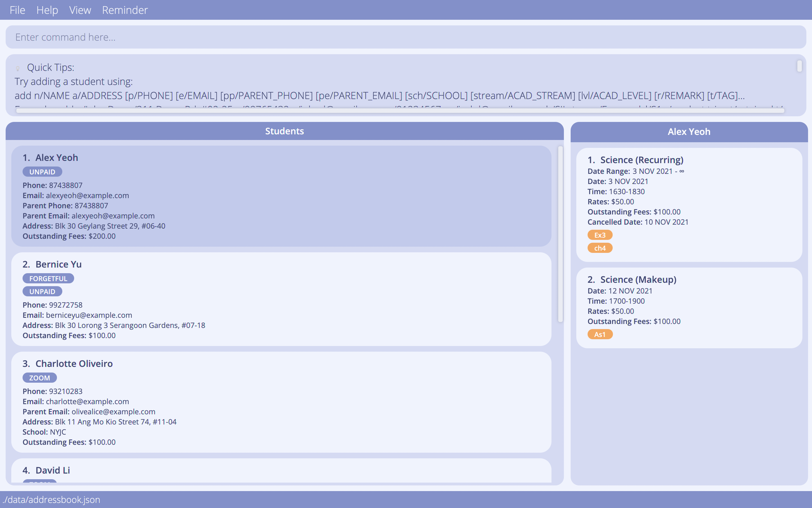Image resolution: width=812 pixels, height=508 pixels.
Task: Click makeup lesson Date 12 NOV 2021
Action: coord(620,291)
